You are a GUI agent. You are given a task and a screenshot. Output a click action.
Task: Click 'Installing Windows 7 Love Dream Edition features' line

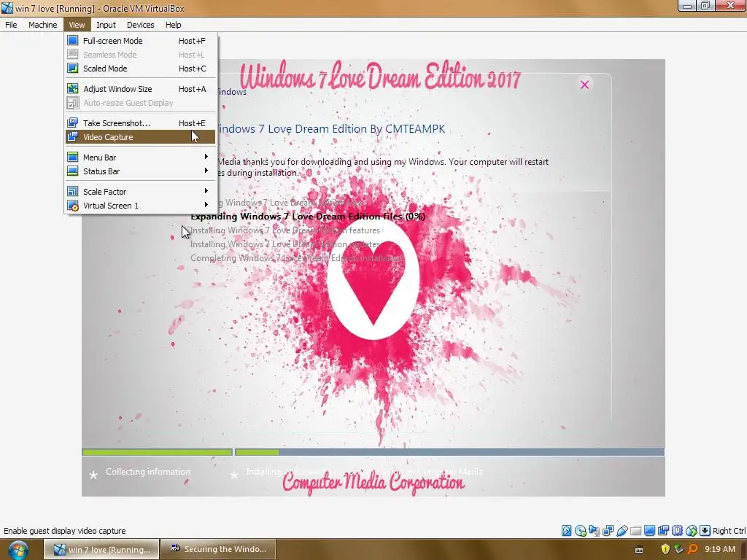(x=285, y=230)
